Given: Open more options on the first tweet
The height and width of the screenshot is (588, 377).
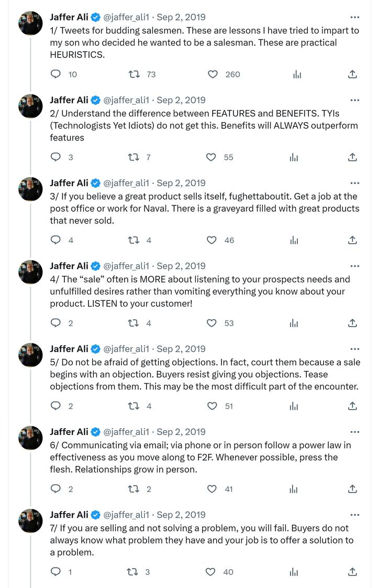Looking at the screenshot, I should [354, 17].
